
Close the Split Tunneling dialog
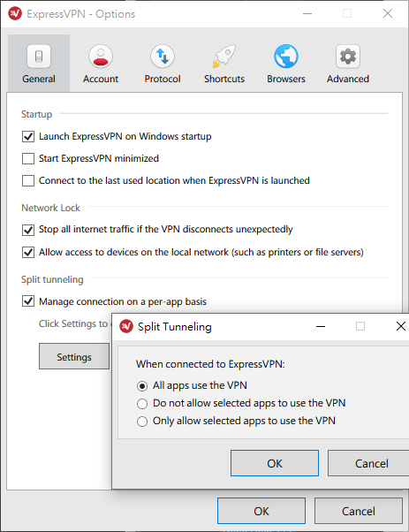pos(401,326)
